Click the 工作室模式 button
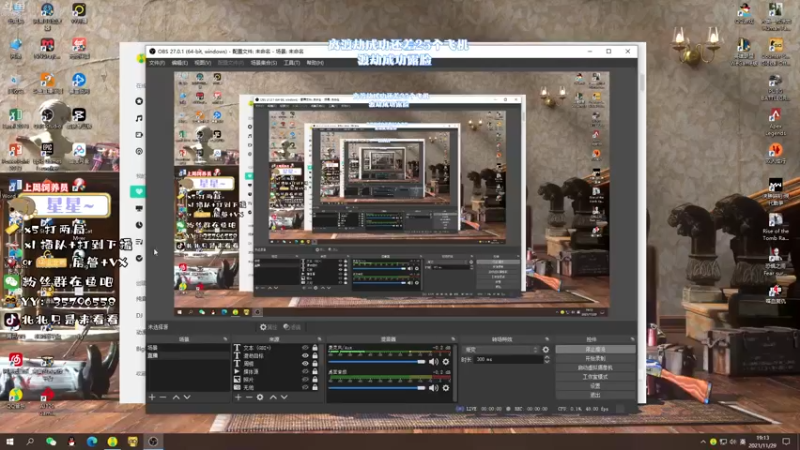 coord(595,377)
